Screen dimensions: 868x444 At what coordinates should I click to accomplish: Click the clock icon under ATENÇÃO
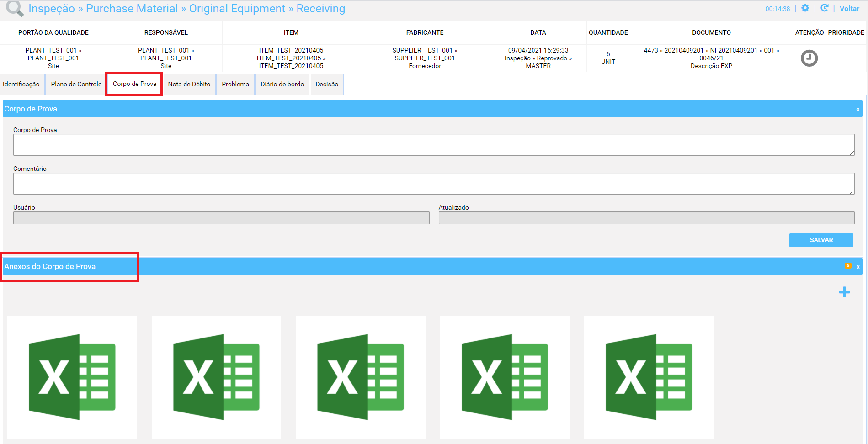[x=809, y=58]
